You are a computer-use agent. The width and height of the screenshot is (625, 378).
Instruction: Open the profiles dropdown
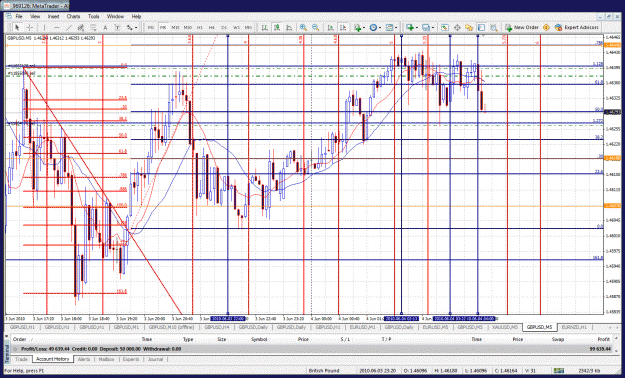pyautogui.click(x=428, y=28)
